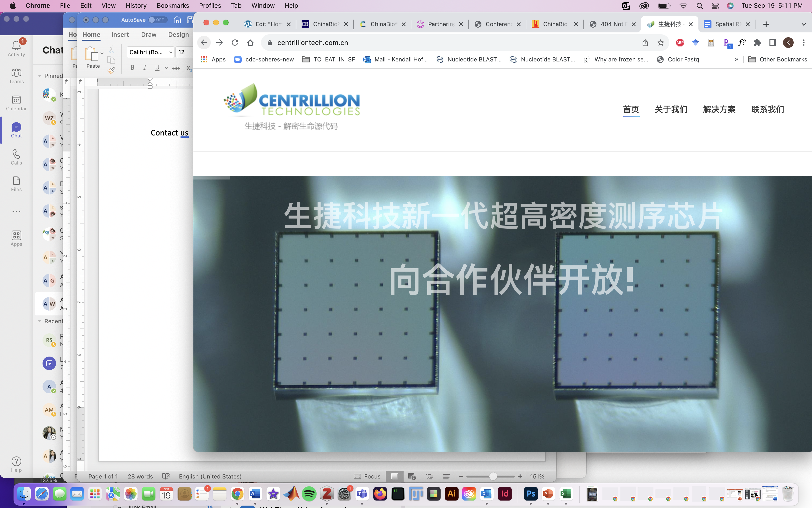Collapse Recent chats section
Viewport: 812px width, 508px height.
point(39,321)
